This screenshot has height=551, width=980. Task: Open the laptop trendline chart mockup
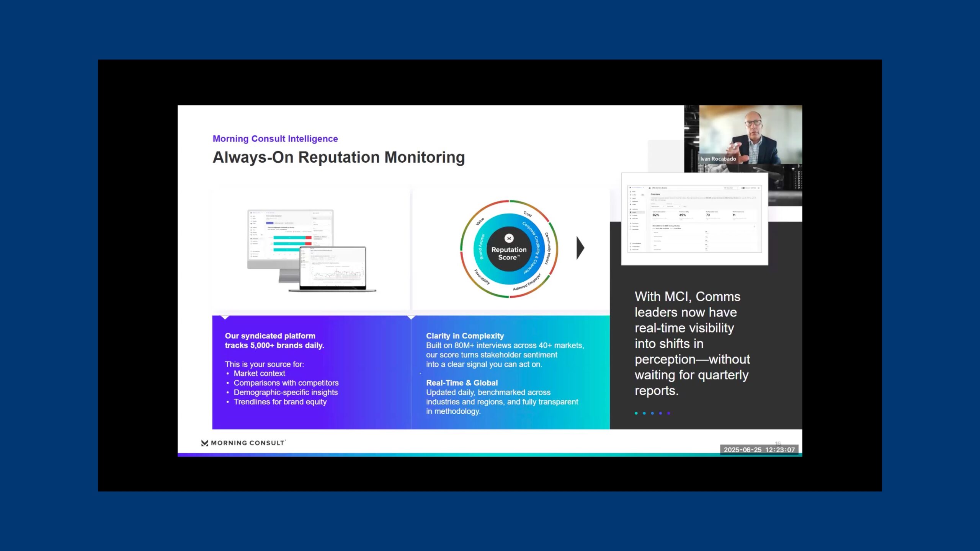tap(333, 269)
